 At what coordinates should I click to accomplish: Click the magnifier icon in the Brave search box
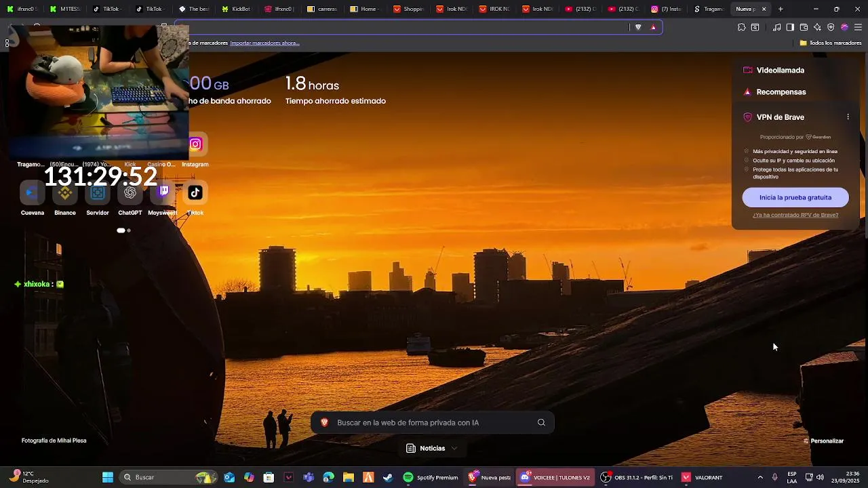[x=541, y=422]
